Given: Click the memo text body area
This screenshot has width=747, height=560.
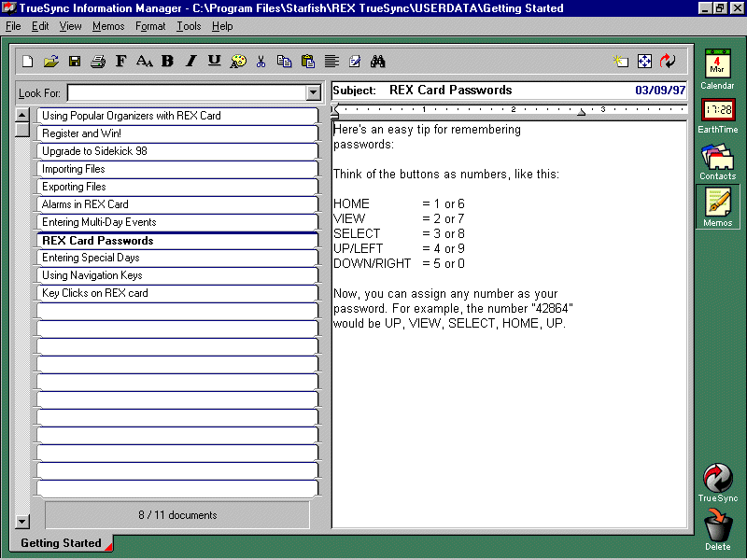Looking at the screenshot, I should click(509, 324).
